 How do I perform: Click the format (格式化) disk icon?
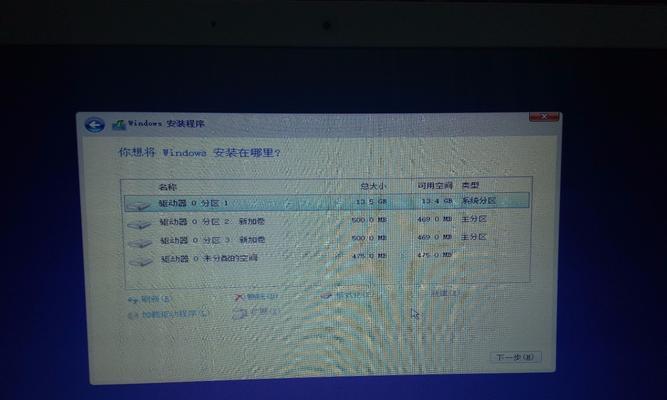tap(326, 295)
